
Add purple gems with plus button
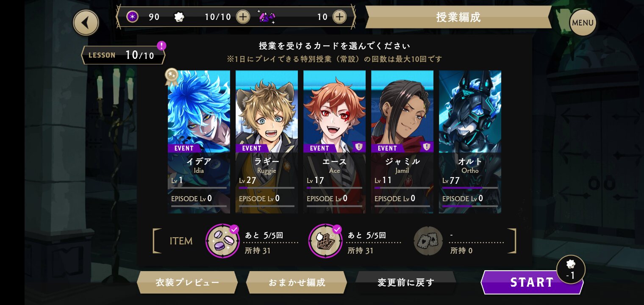(339, 17)
